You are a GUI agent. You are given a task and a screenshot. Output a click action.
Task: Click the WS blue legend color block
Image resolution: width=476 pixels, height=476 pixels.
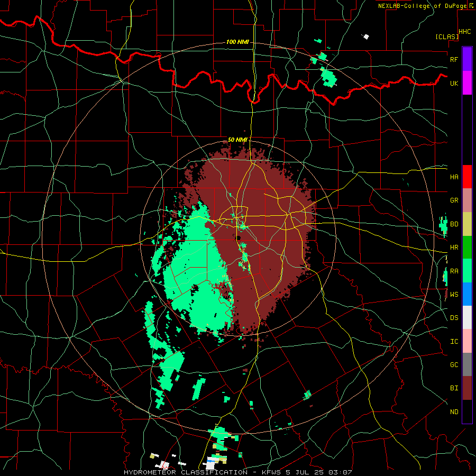(467, 294)
